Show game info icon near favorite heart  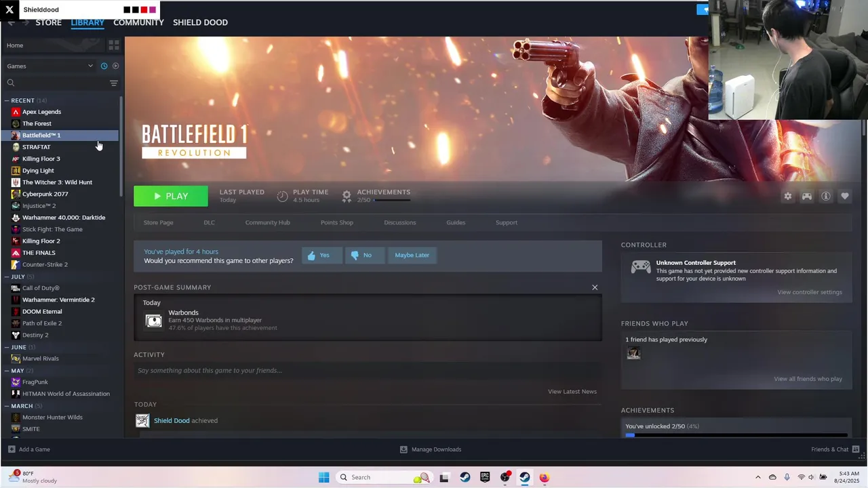(x=825, y=196)
